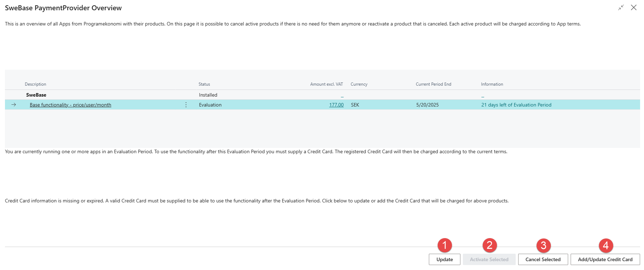Click the SEK currency cell
This screenshot has width=644, height=270.
click(355, 105)
